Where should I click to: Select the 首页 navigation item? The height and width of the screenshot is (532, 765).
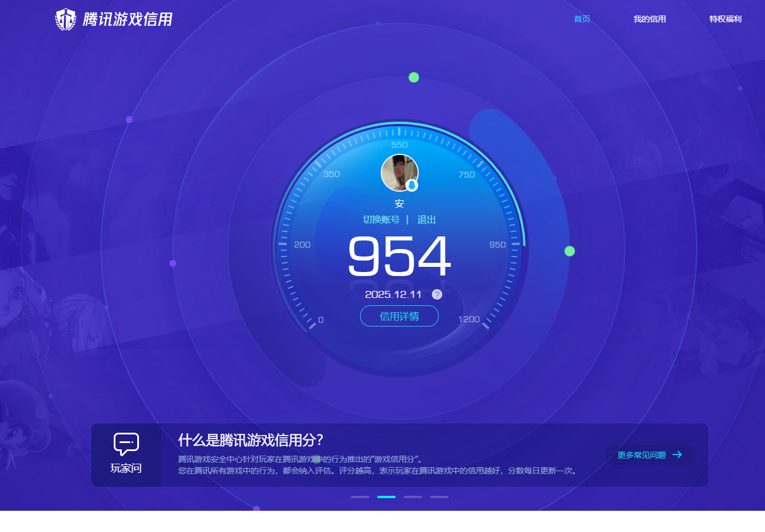coord(581,18)
